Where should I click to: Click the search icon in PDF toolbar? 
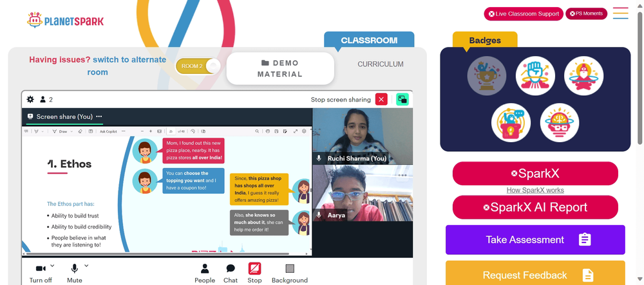[257, 131]
